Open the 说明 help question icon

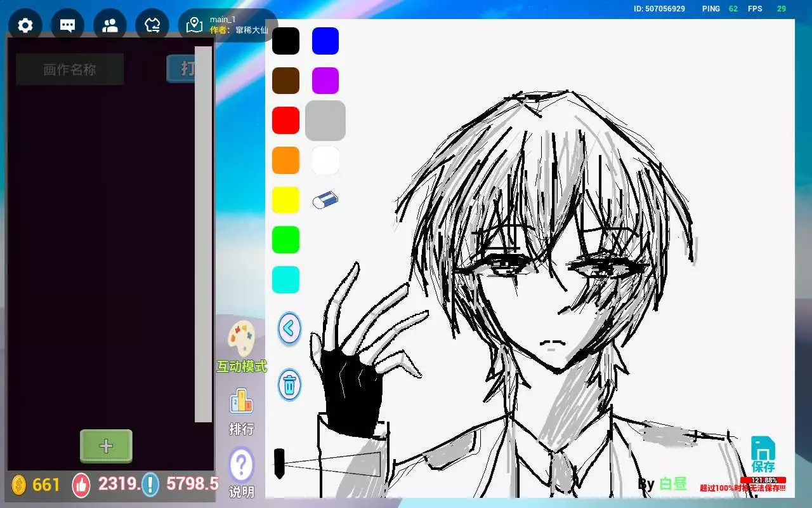(x=241, y=467)
